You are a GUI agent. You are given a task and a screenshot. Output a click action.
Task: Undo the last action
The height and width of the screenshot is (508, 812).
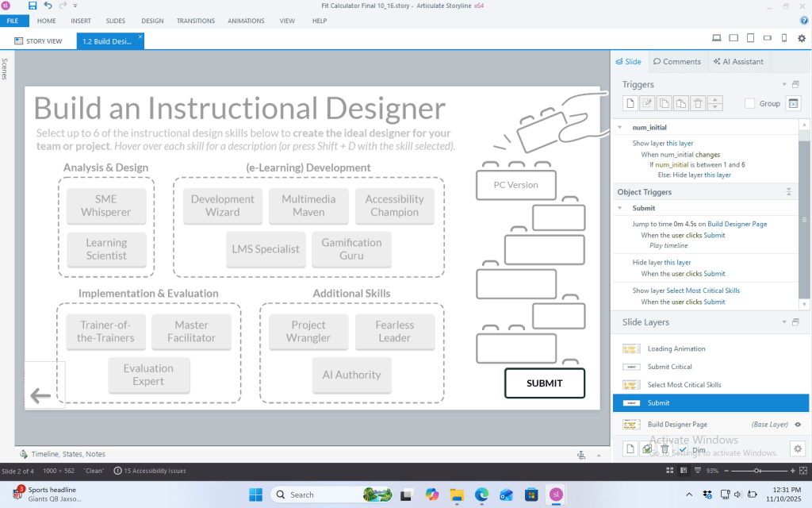click(48, 6)
